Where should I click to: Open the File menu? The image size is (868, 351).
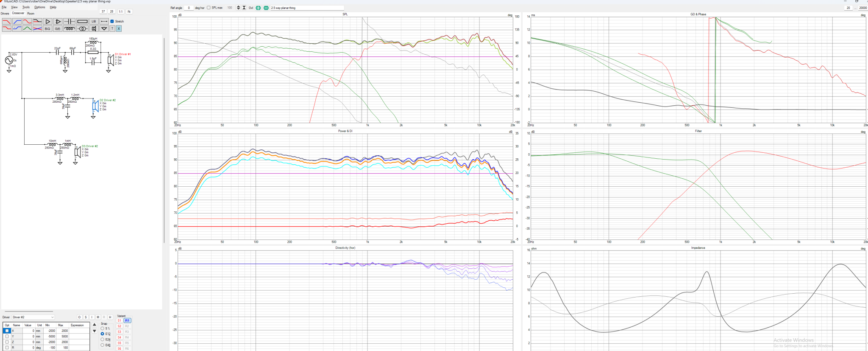(x=4, y=7)
